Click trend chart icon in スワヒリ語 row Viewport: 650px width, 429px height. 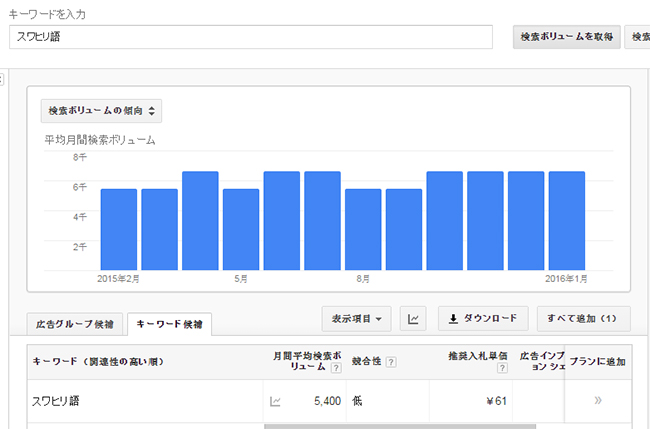click(275, 401)
